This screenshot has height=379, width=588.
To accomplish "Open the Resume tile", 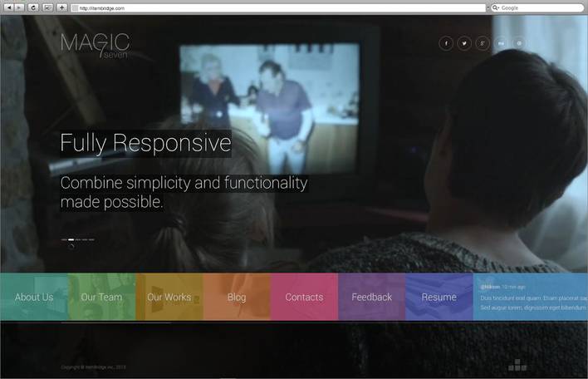I will point(439,297).
